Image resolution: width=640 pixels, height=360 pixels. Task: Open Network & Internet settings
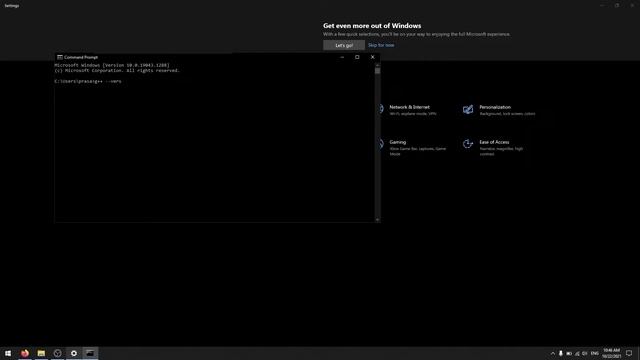pyautogui.click(x=413, y=110)
